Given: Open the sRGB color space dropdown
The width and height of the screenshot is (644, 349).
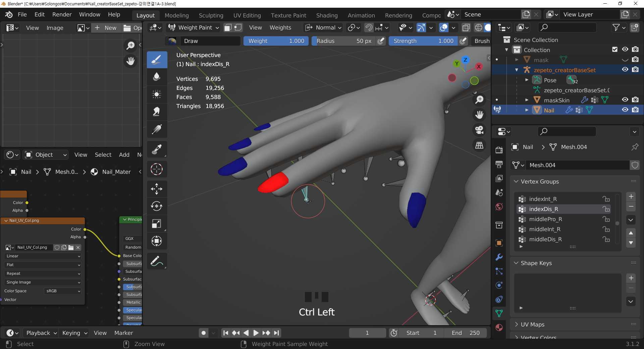Looking at the screenshot, I should (63, 291).
